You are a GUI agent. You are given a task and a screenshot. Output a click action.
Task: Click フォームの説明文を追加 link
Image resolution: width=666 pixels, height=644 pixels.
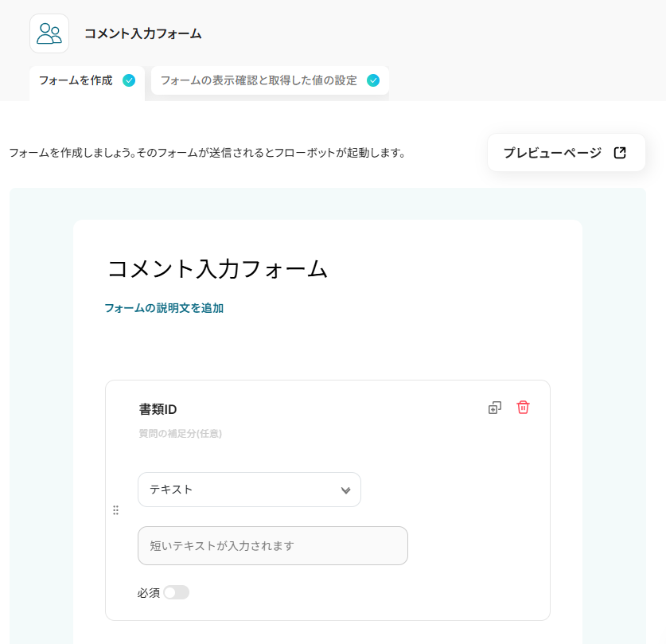tap(164, 308)
